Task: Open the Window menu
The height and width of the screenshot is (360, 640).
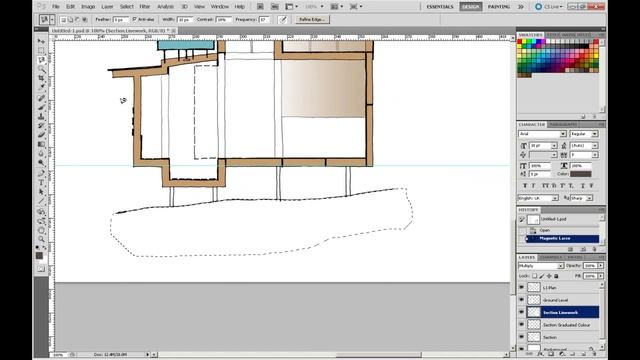Action: (x=220, y=7)
